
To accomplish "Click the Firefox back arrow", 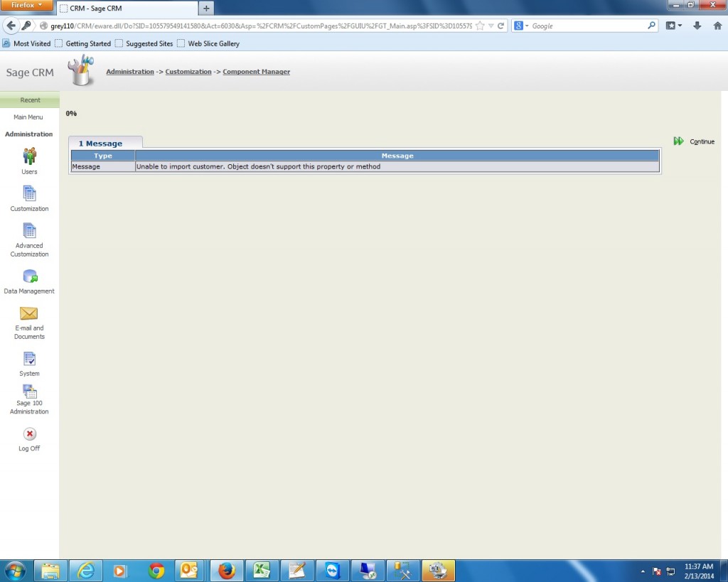I will (x=11, y=26).
